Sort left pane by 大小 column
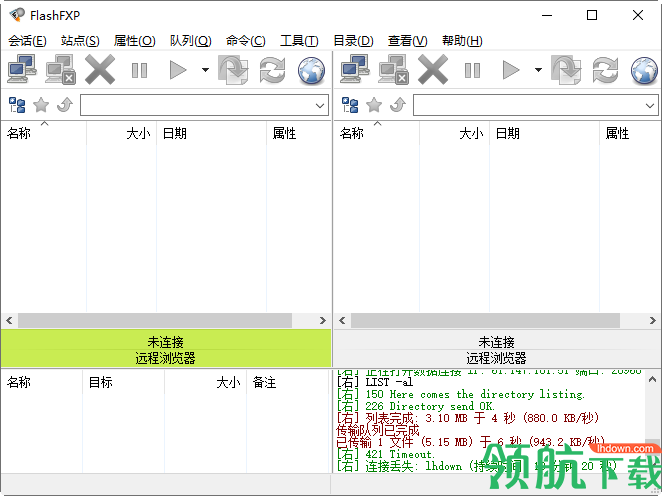This screenshot has height=496, width=662. [122, 133]
